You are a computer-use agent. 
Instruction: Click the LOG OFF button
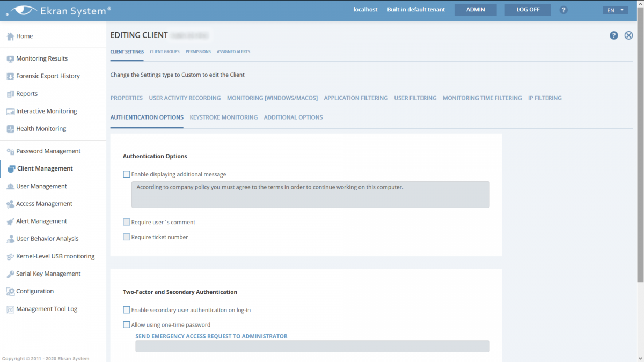[528, 10]
